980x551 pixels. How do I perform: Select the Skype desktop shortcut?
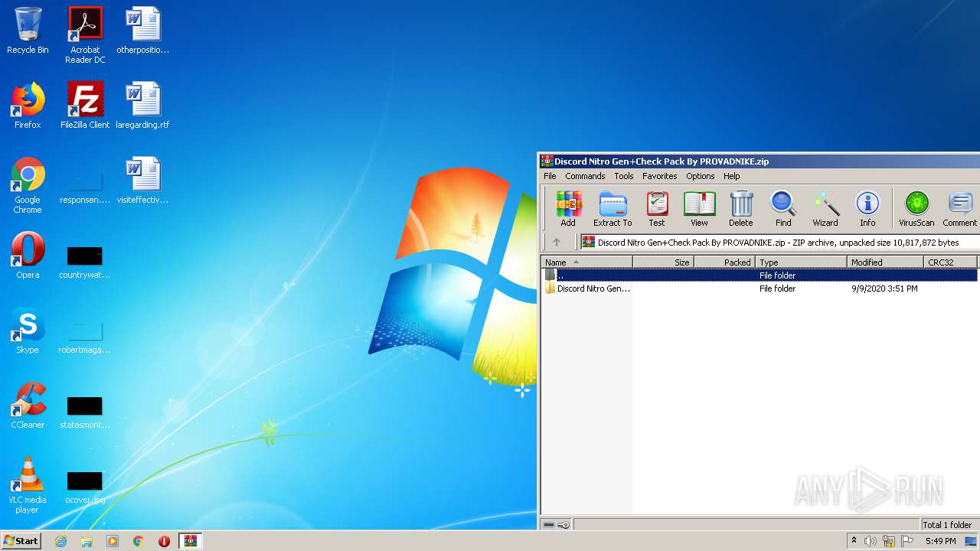pyautogui.click(x=28, y=331)
